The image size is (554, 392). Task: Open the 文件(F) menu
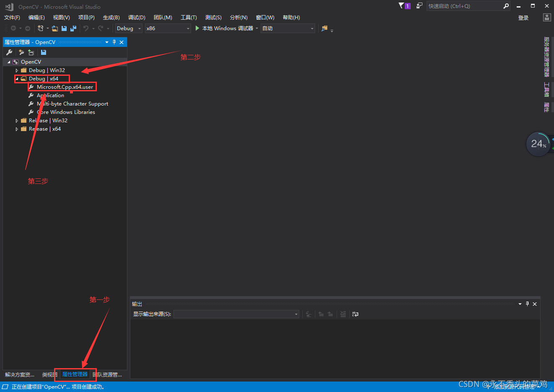coord(12,18)
